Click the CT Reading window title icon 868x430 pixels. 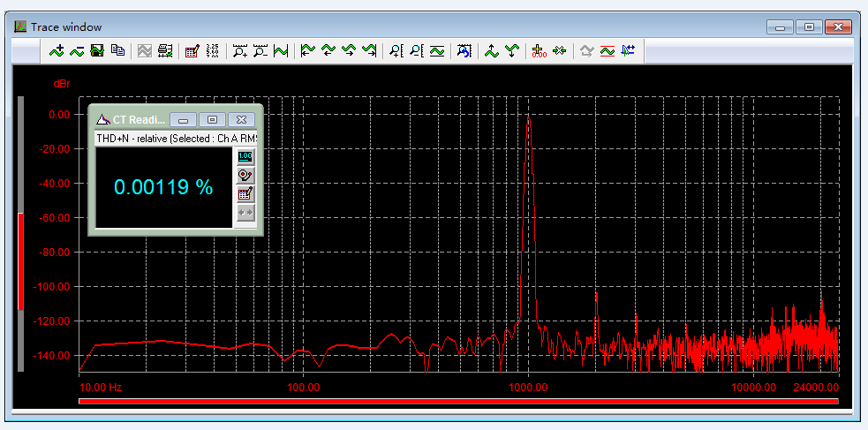tap(102, 119)
